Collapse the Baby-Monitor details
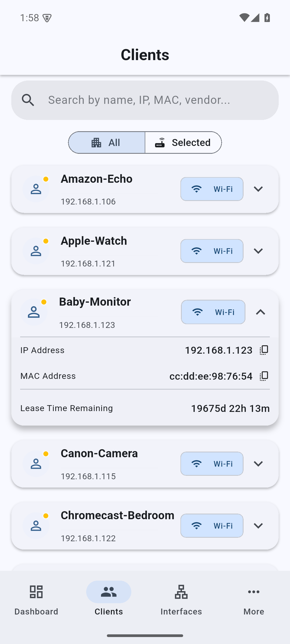 tap(260, 312)
